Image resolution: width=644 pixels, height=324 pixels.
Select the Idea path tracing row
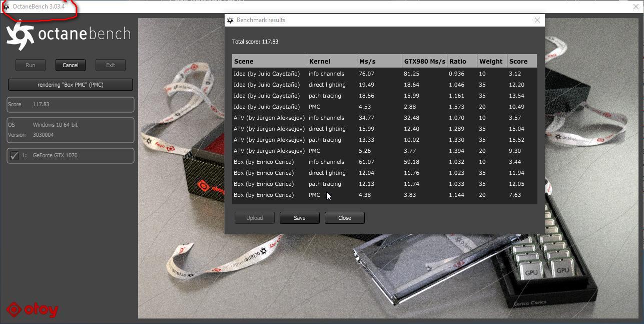(x=385, y=96)
